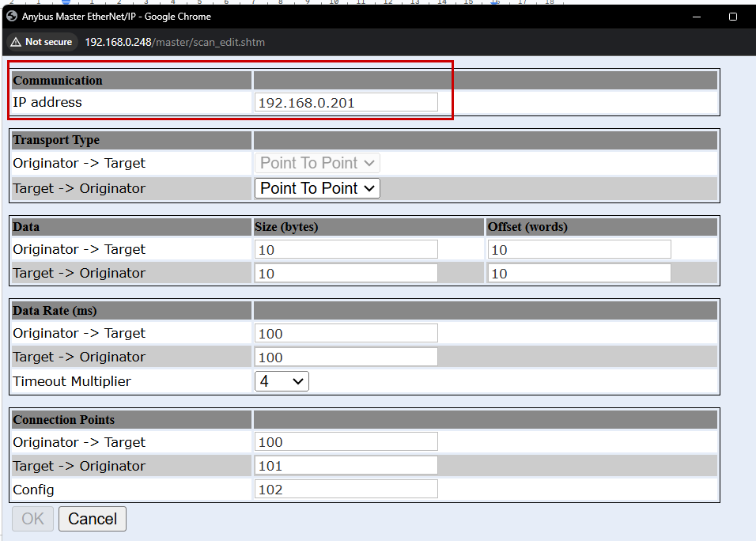756x541 pixels.
Task: Click the Config label
Action: [x=33, y=490]
